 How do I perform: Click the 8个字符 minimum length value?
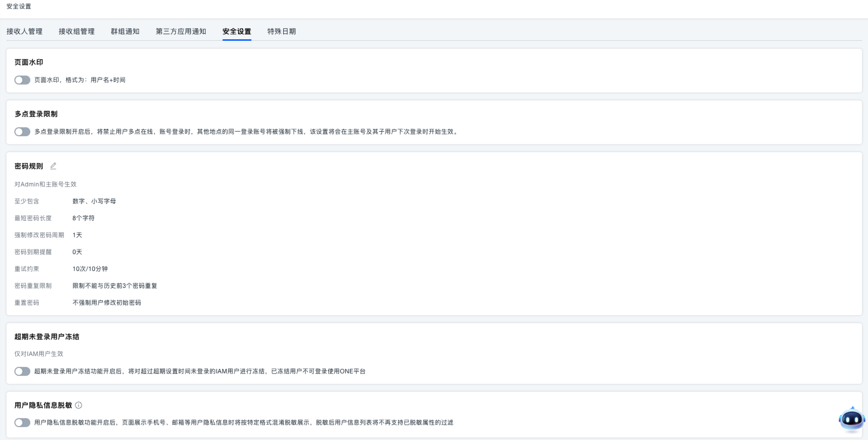point(83,218)
